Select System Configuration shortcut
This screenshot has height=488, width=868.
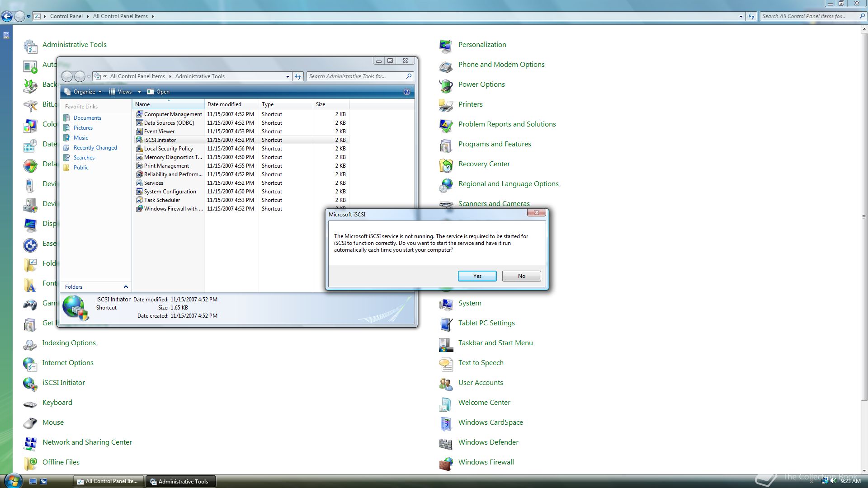170,192
